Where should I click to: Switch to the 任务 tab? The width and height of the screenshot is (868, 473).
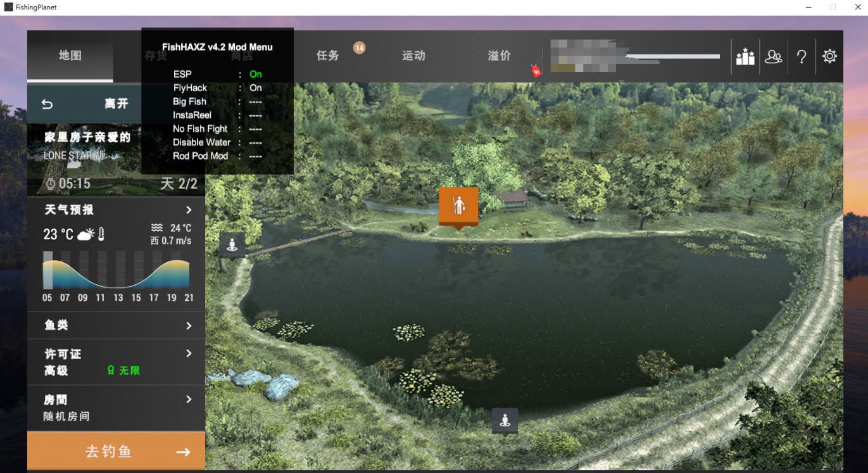[x=328, y=56]
